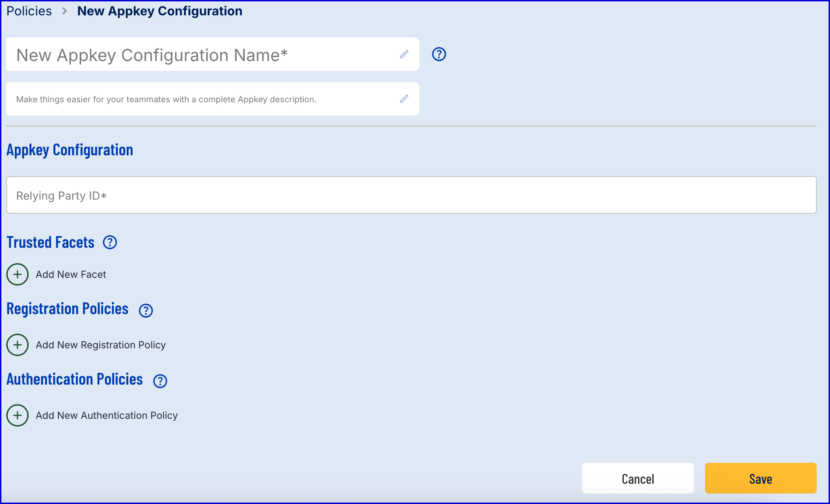Image resolution: width=830 pixels, height=504 pixels.
Task: Click Add New Authentication Policy text
Action: [x=107, y=415]
